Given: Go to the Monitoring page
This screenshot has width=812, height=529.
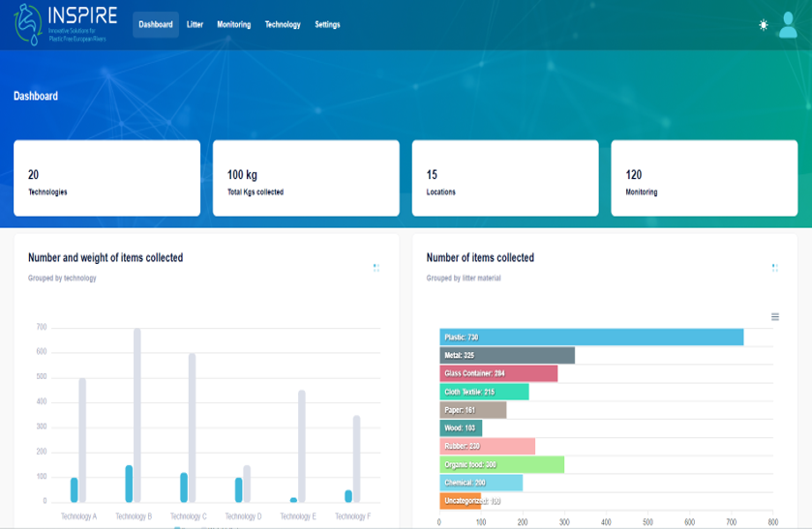Looking at the screenshot, I should click(233, 25).
